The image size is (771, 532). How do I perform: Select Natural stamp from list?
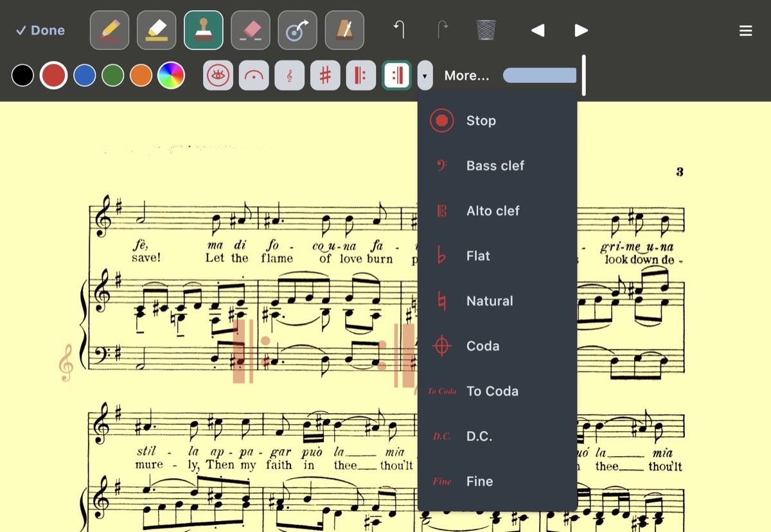tap(497, 301)
